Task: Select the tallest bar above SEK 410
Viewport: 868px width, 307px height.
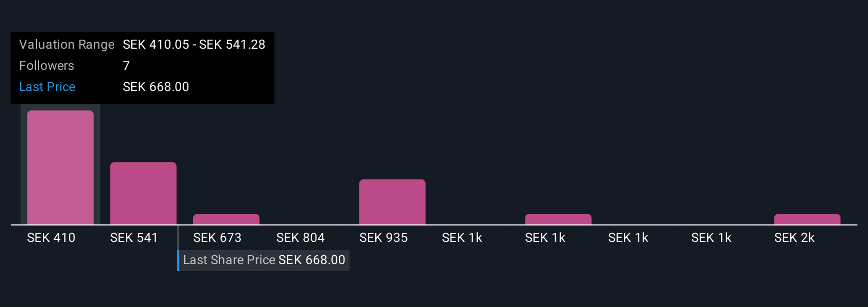Action: pos(60,167)
